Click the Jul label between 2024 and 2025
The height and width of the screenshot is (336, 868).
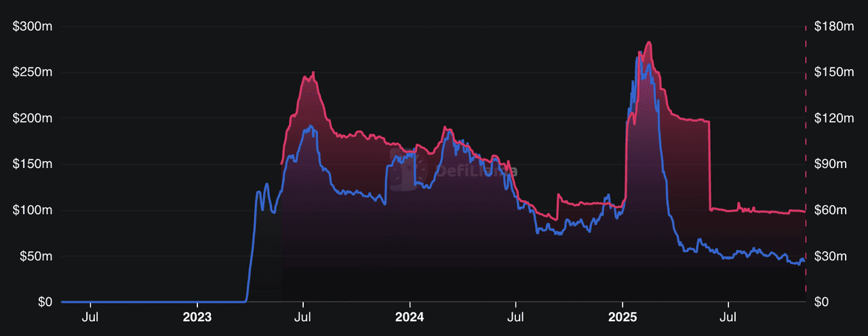pos(515,316)
